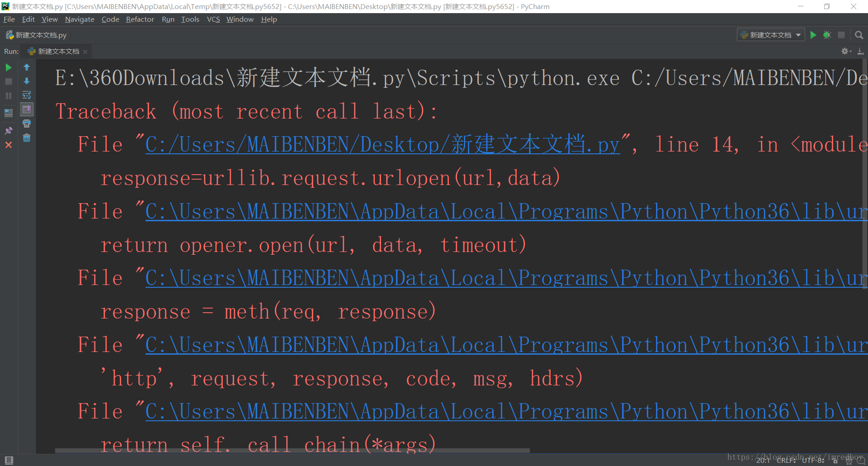Click caret position 20:1 in status bar
This screenshot has width=868, height=466.
763,461
